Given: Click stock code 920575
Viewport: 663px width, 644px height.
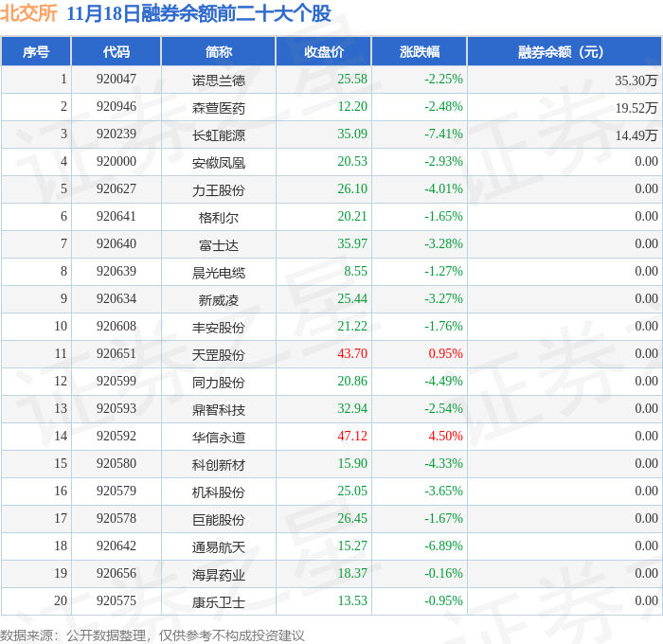Looking at the screenshot, I should (x=116, y=600).
